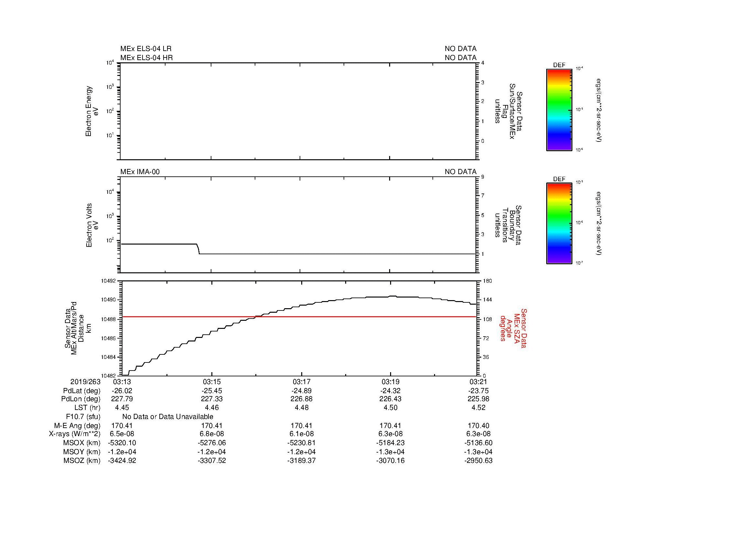Click the 'MEx IMA-00' panel title
This screenshot has width=756, height=534.
tap(140, 172)
